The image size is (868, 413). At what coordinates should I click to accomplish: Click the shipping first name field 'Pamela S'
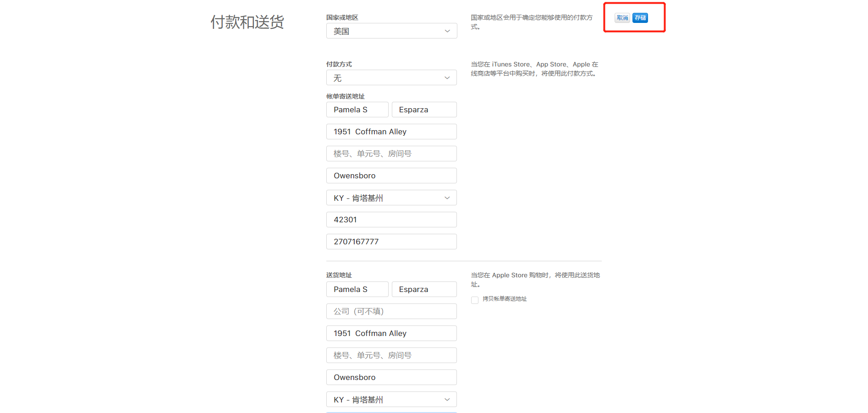coord(357,290)
